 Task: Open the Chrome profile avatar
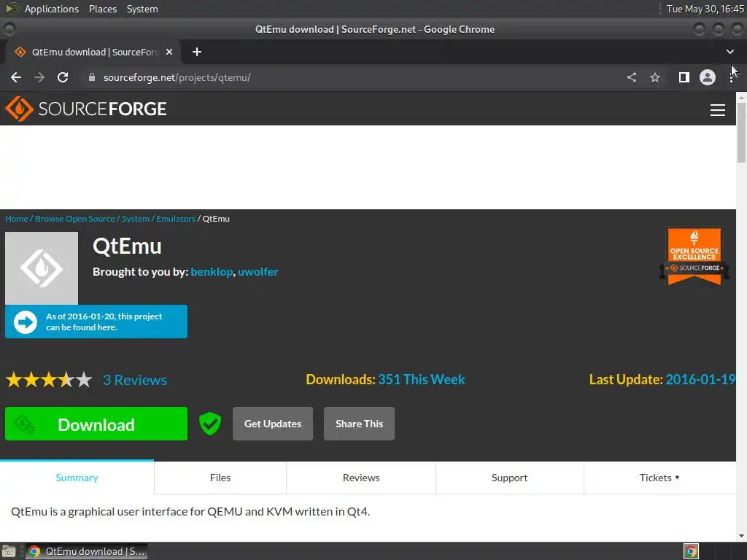(x=708, y=77)
